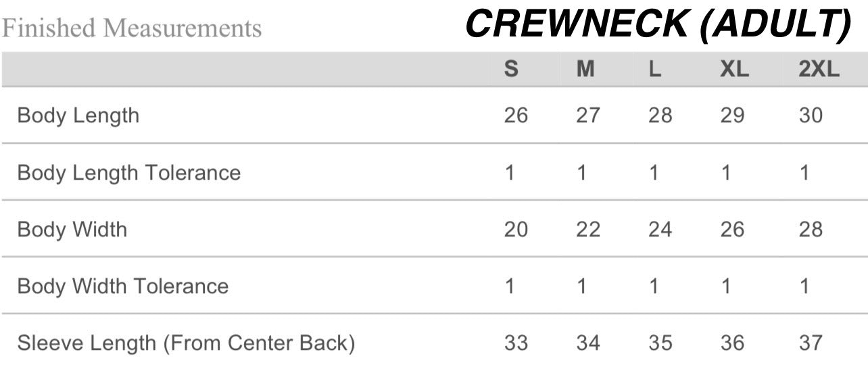Click the CREWNECK (ADULT) title
868x383 pixels.
click(658, 24)
